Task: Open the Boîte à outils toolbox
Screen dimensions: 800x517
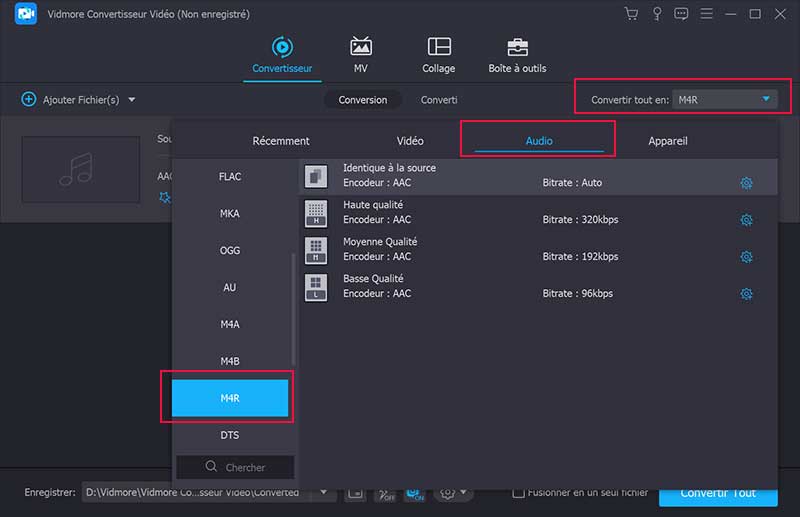Action: [517, 56]
